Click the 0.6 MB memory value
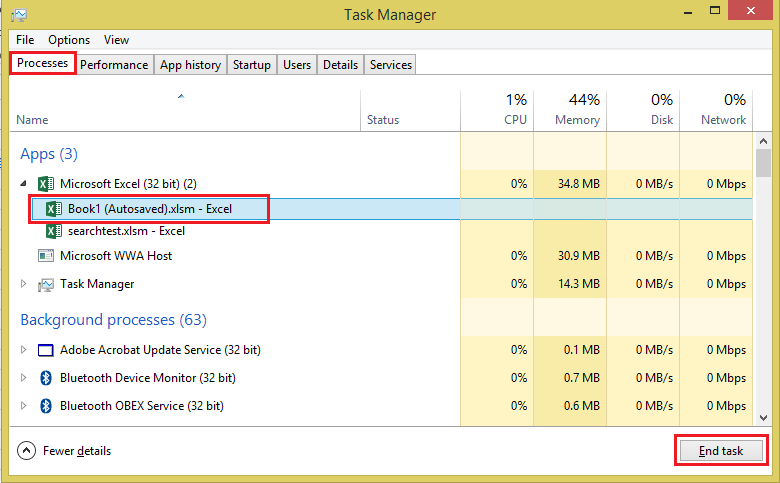Image resolution: width=780 pixels, height=483 pixels. [582, 406]
